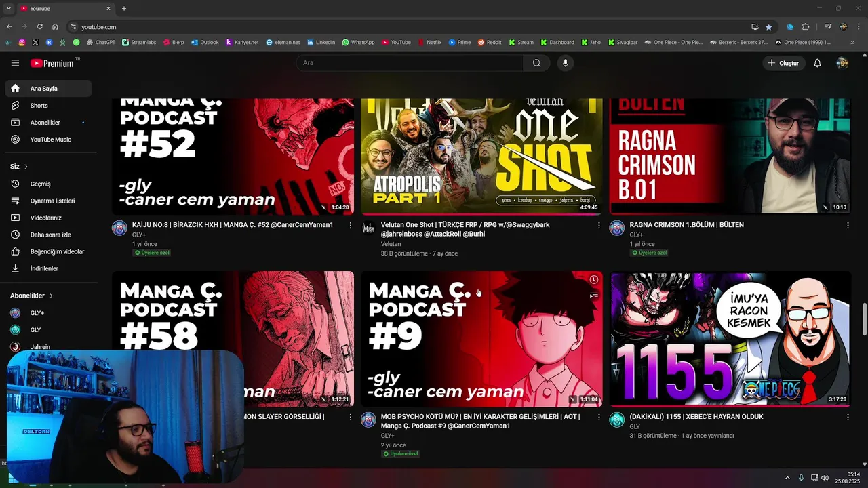Open Daha sonra izle list
Viewport: 868px width, 488px height.
tap(48, 235)
